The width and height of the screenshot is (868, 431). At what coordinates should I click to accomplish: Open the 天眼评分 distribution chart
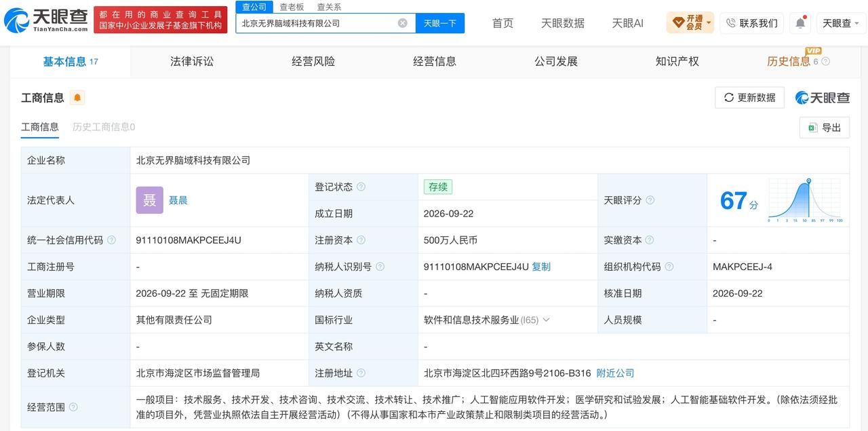[x=805, y=200]
